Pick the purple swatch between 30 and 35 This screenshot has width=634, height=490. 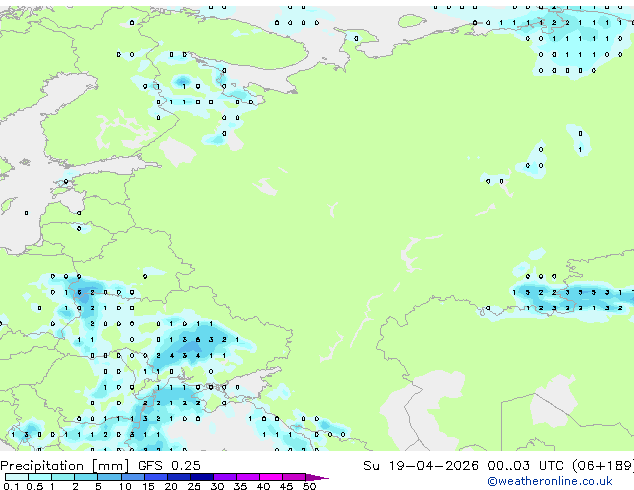(x=225, y=477)
